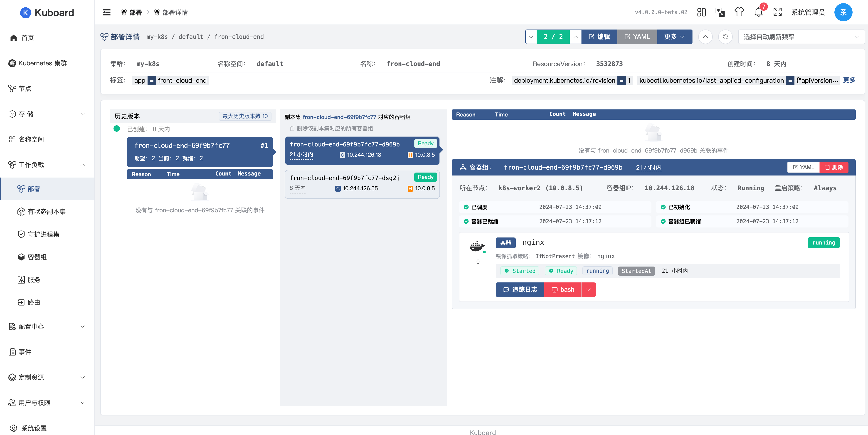The height and width of the screenshot is (435, 868).
Task: Go to 首页 home
Action: click(47, 38)
